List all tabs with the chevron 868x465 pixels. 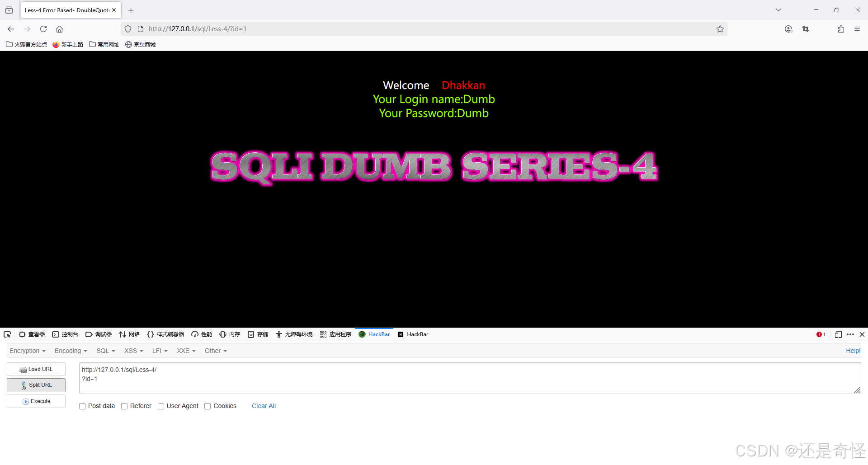(778, 10)
